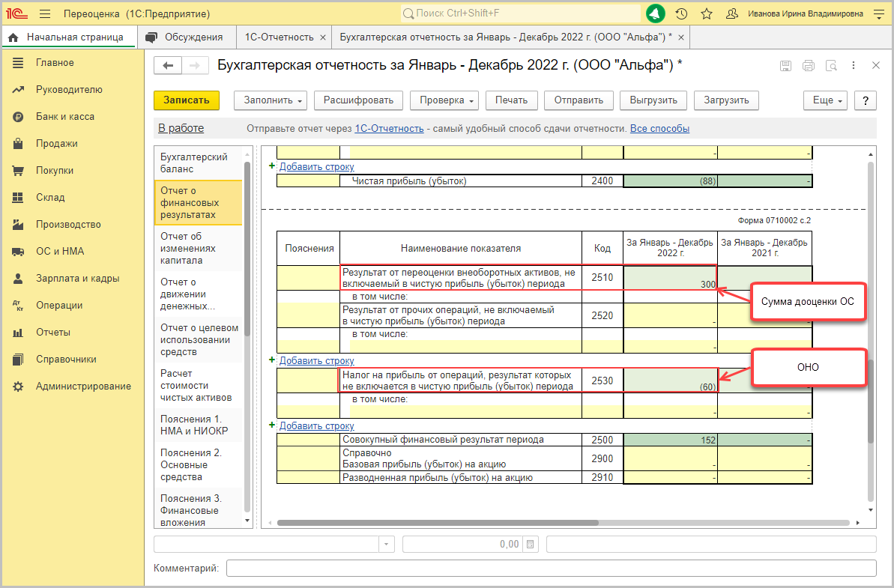894x588 pixels.
Task: Close the Бухгалтерская отчетность tab
Action: (680, 37)
